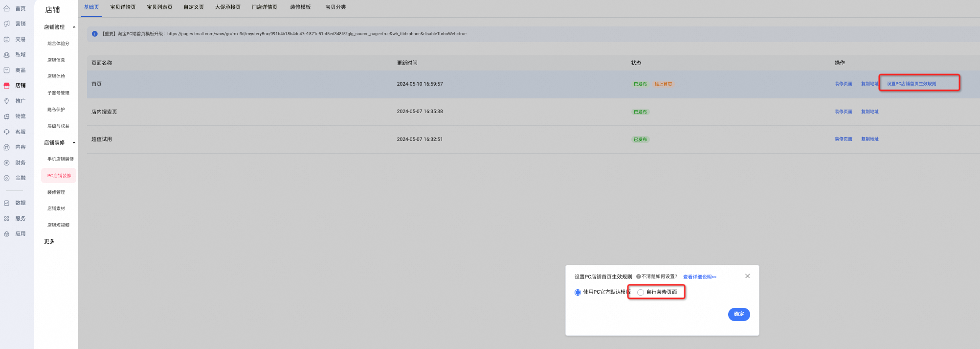
Task: Open 装修管理 in the store menu
Action: pos(56,192)
